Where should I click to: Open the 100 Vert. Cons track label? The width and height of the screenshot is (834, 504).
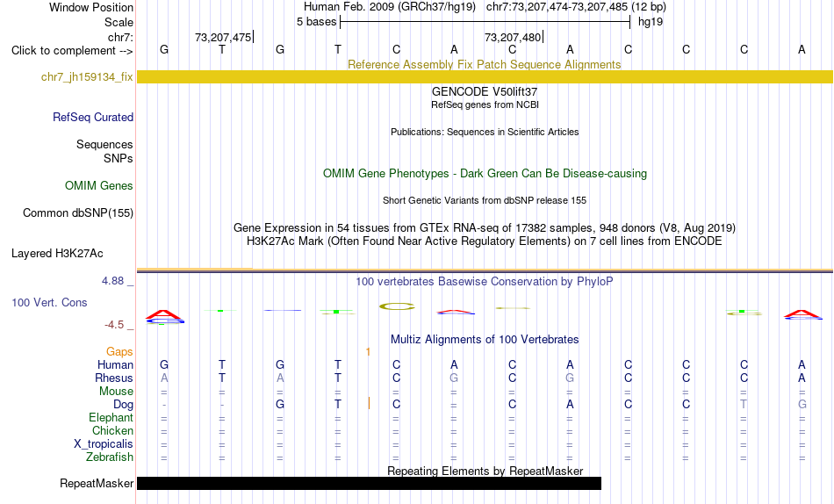pyautogui.click(x=49, y=302)
